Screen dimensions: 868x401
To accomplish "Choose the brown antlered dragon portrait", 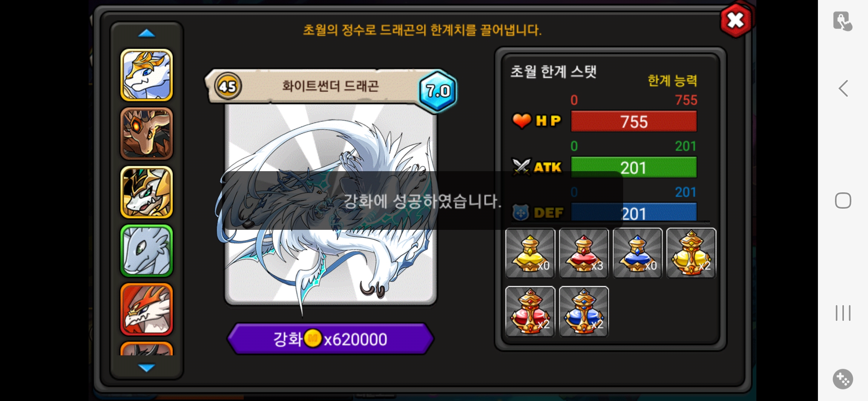I will click(x=147, y=134).
